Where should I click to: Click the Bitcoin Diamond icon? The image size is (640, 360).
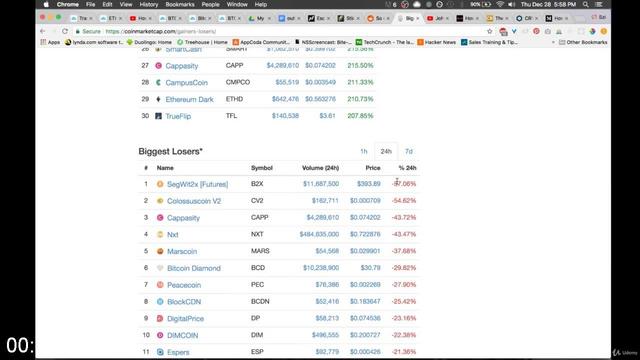coord(160,268)
